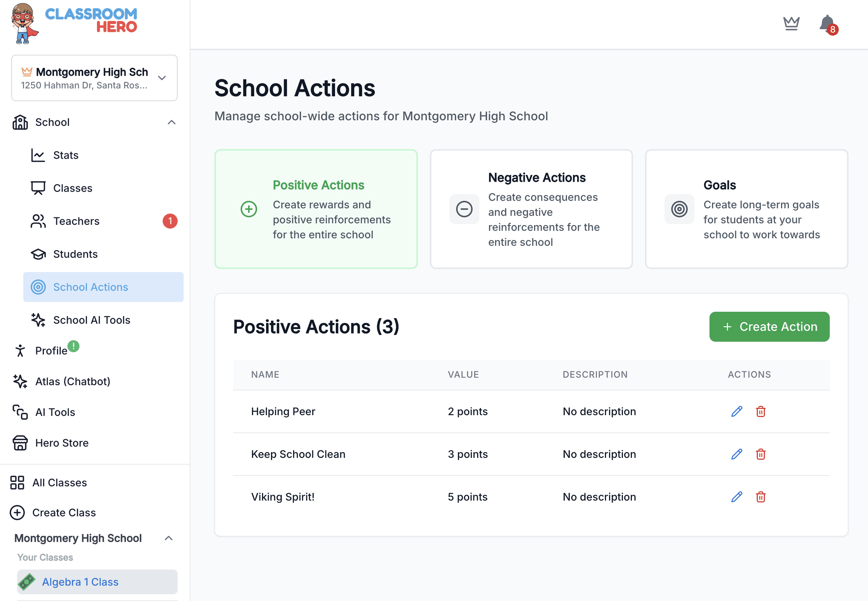Switch to the Negative Actions card
This screenshot has height=601, width=868.
(x=531, y=209)
